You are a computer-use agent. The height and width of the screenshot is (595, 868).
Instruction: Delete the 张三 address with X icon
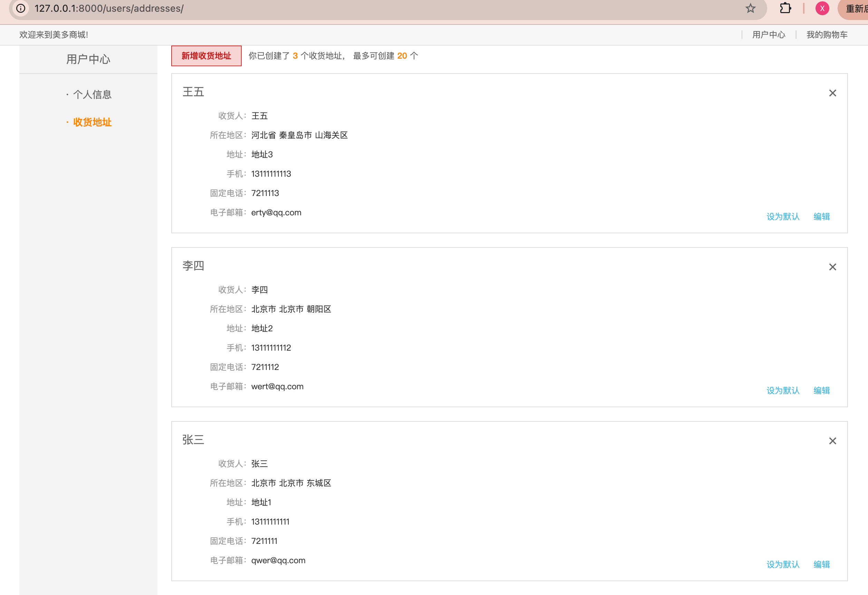[832, 441]
